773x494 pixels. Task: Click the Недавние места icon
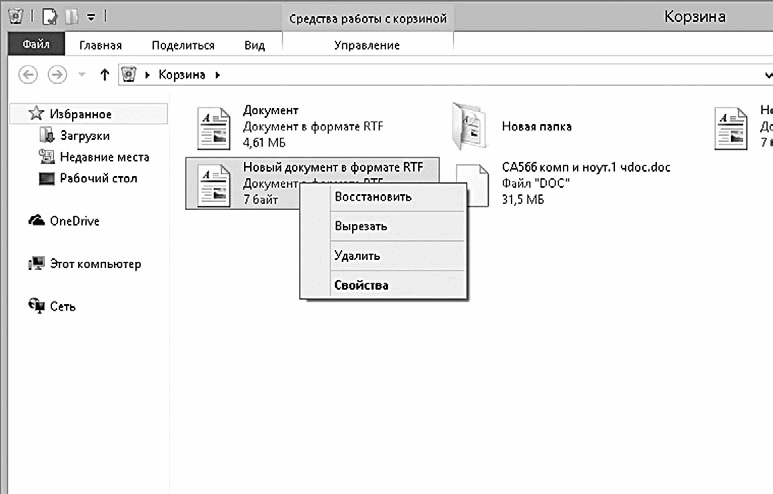coord(46,157)
